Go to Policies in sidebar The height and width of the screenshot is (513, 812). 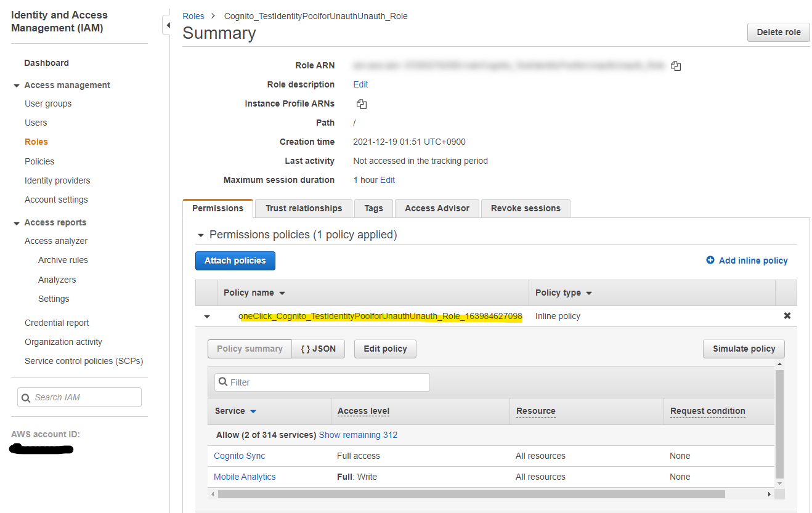39,161
